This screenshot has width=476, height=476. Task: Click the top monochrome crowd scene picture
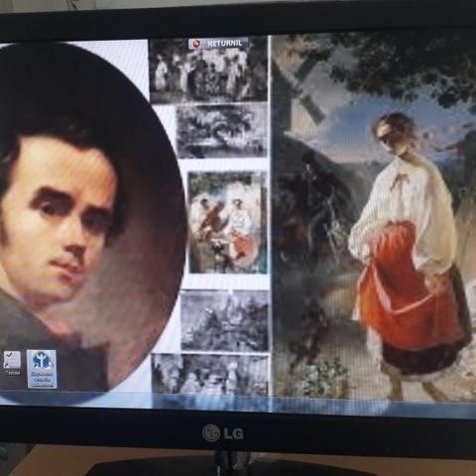tap(207, 69)
